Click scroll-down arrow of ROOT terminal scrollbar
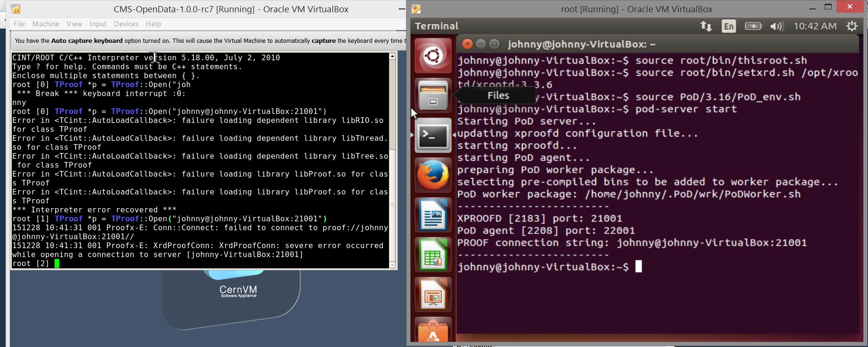This screenshot has height=347, width=868. tap(392, 265)
